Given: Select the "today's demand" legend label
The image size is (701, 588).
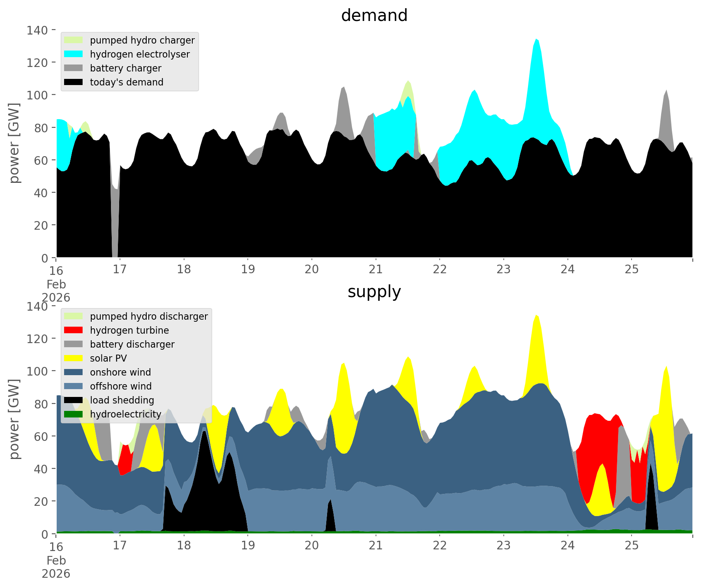Looking at the screenshot, I should pyautogui.click(x=127, y=82).
